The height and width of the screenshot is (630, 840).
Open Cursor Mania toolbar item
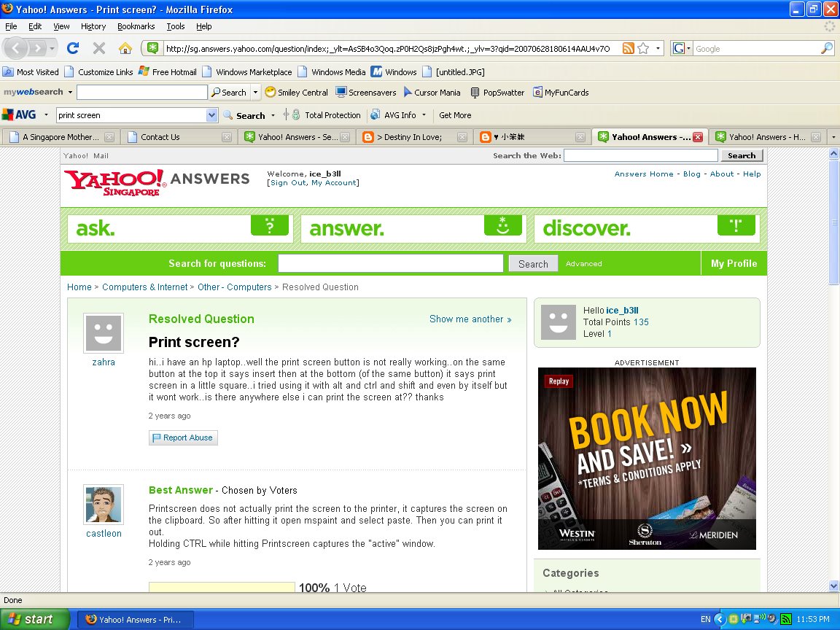point(432,92)
